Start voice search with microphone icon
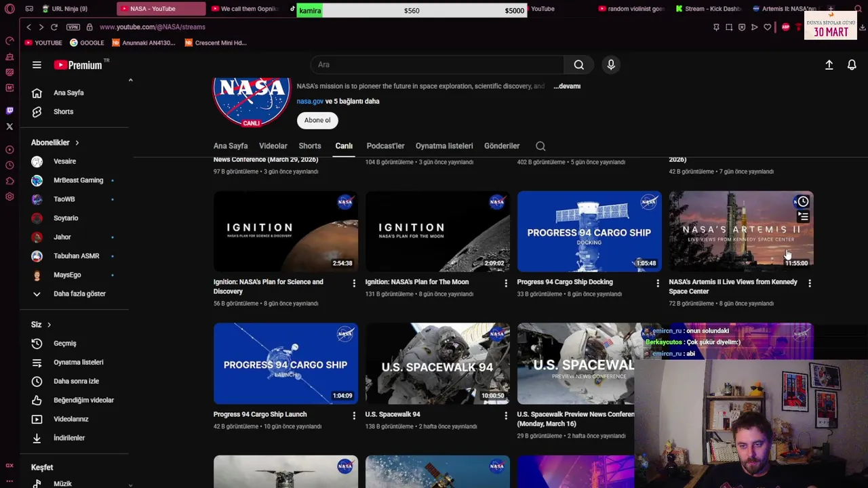The image size is (868, 488). point(611,64)
